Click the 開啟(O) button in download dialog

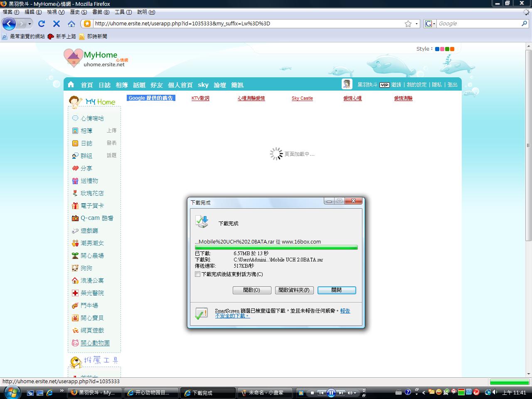pyautogui.click(x=252, y=290)
